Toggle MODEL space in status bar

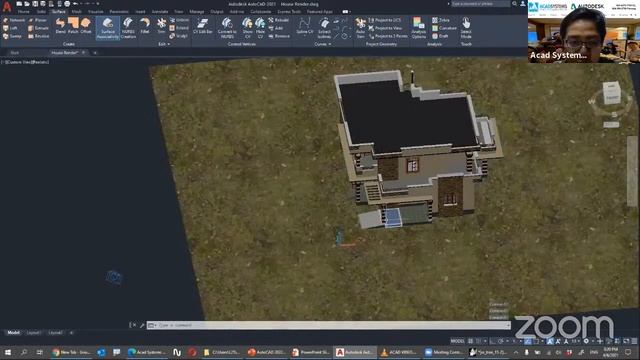tap(457, 341)
